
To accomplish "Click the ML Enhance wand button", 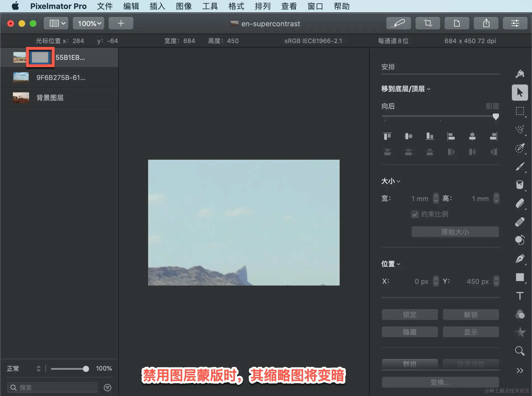I will coord(398,23).
